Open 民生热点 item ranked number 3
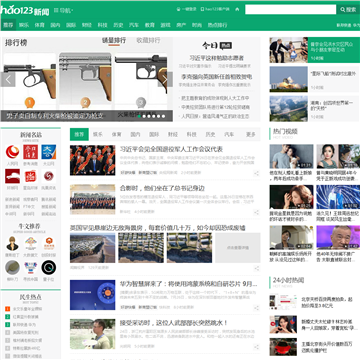360x360 pixels. 21,325
